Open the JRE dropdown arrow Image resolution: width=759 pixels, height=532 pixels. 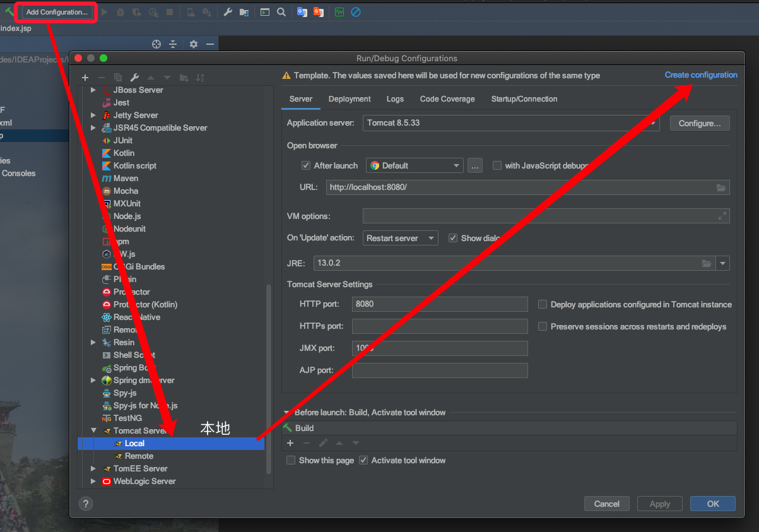tap(723, 263)
